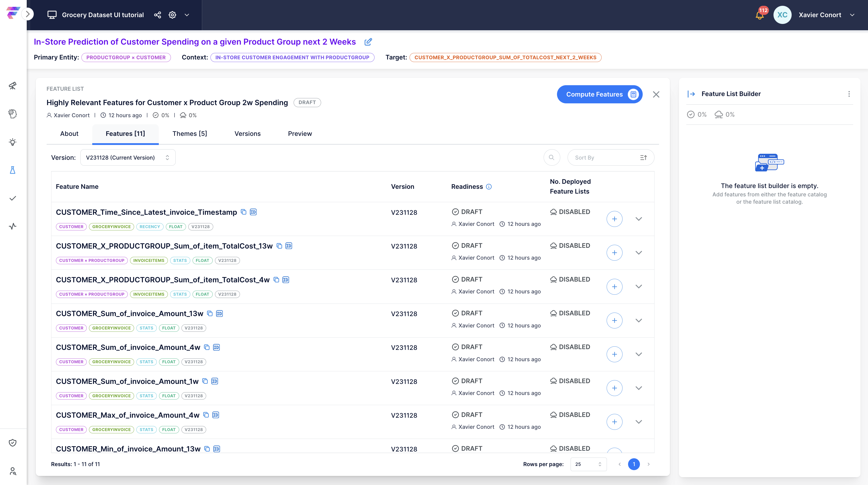This screenshot has width=868, height=485.
Task: Collapse the Feature List Builder panel arrow
Action: (691, 94)
